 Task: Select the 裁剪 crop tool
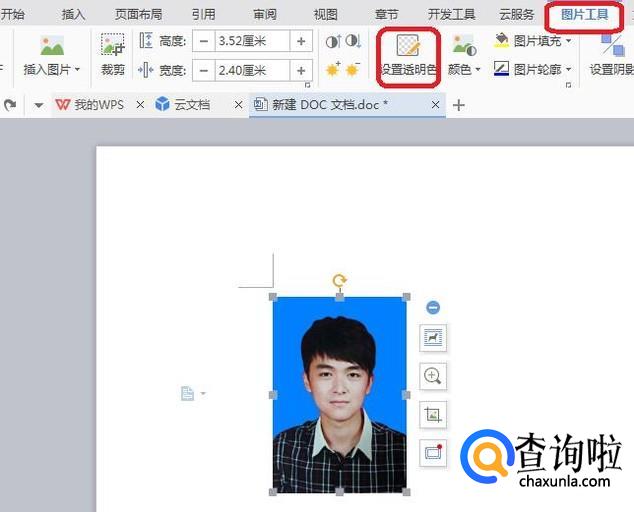112,55
